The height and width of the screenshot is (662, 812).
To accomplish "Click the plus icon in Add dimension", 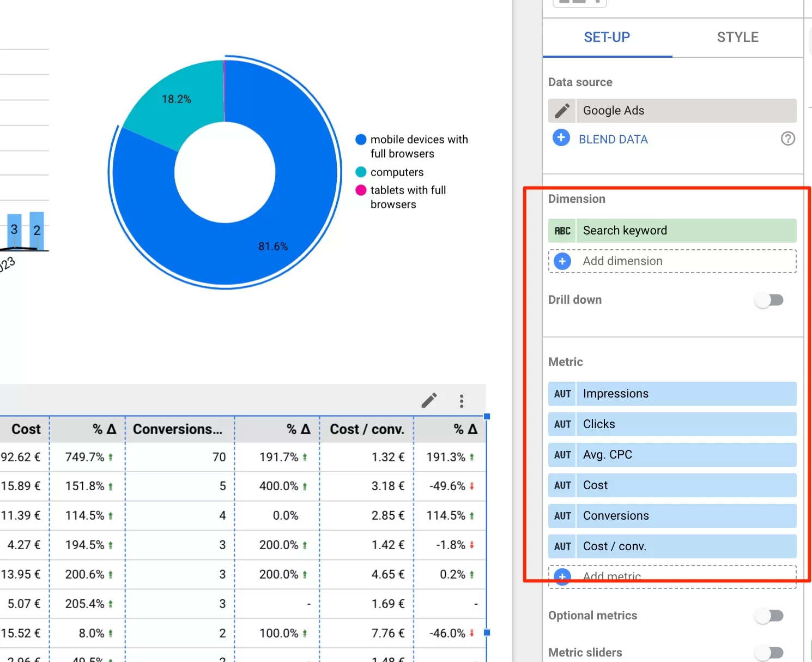I will [x=562, y=261].
